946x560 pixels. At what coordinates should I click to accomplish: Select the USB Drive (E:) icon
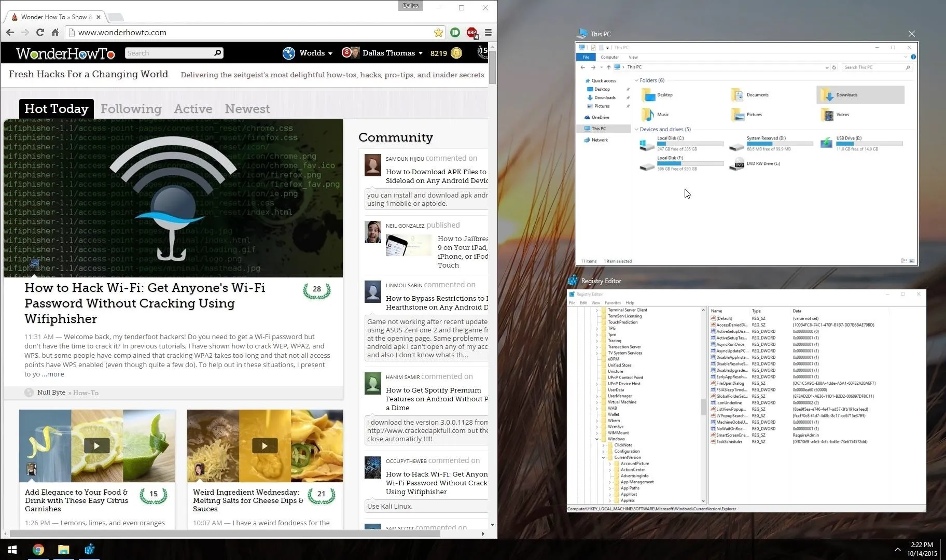826,143
